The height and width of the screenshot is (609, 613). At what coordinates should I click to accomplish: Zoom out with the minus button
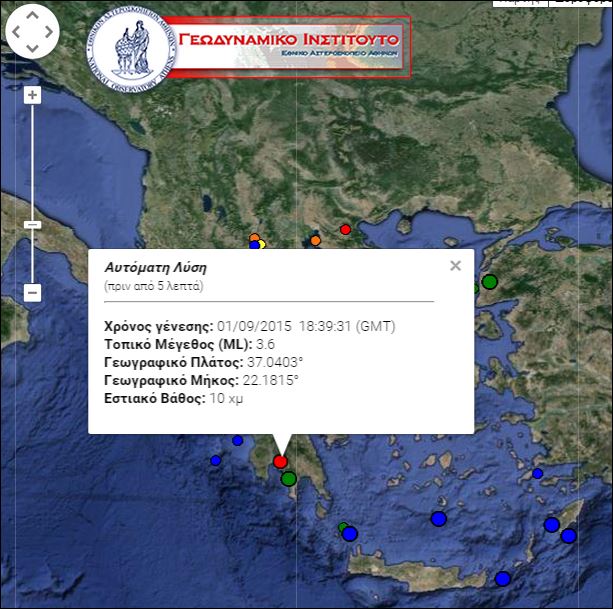pyautogui.click(x=32, y=292)
